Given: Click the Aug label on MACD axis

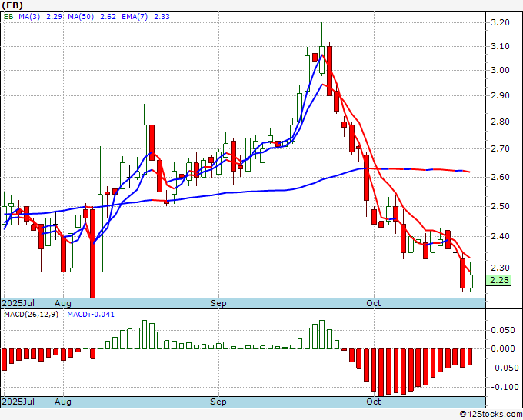Looking at the screenshot, I should tap(63, 402).
